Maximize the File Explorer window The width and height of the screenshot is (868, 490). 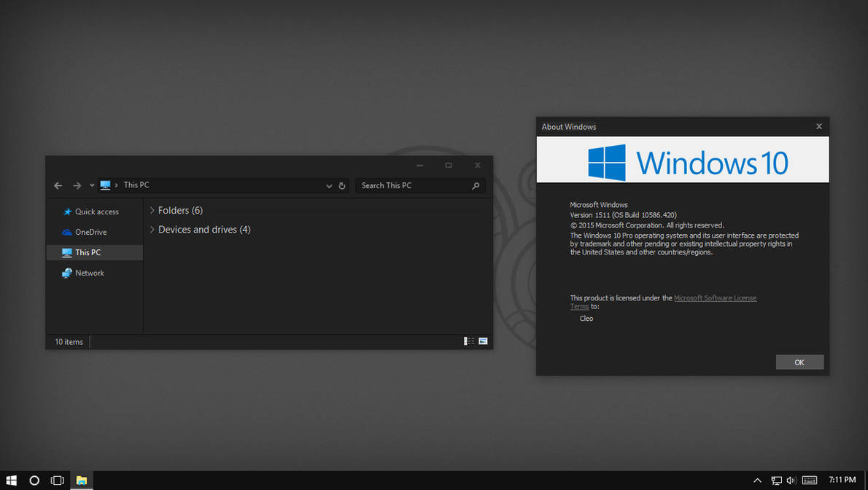449,166
